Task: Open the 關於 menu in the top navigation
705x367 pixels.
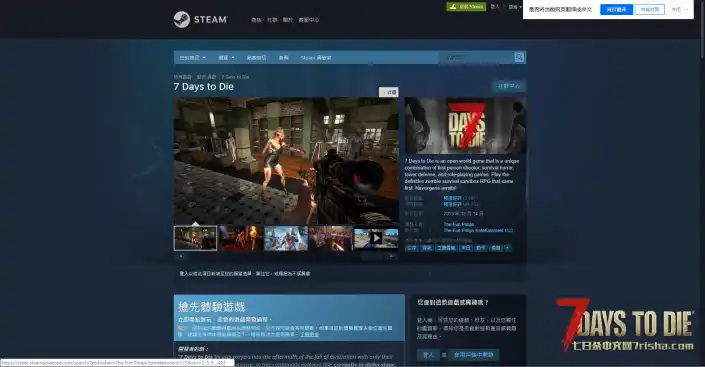Action: pos(288,20)
